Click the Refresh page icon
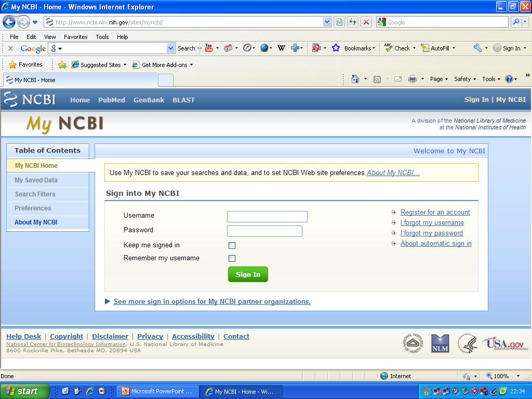Image resolution: width=532 pixels, height=399 pixels. (353, 22)
